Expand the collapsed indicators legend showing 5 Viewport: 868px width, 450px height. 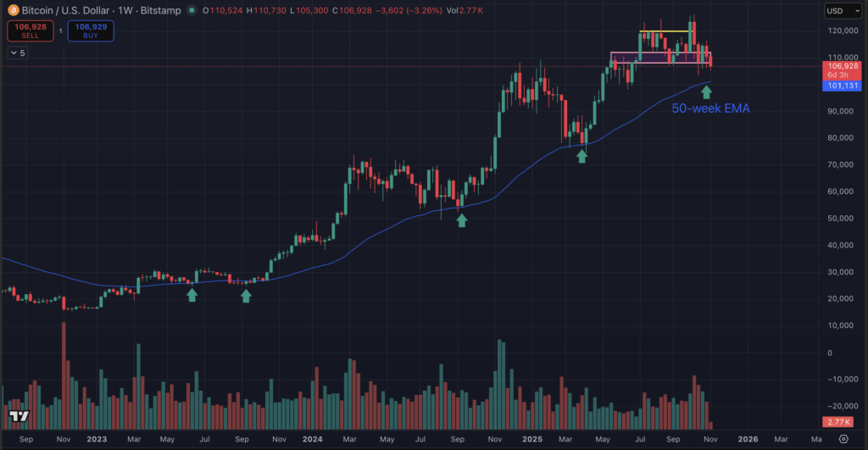click(16, 53)
